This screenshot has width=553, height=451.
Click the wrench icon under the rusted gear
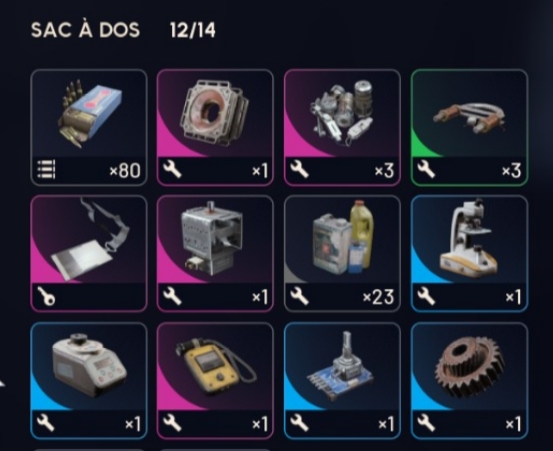pos(426,423)
